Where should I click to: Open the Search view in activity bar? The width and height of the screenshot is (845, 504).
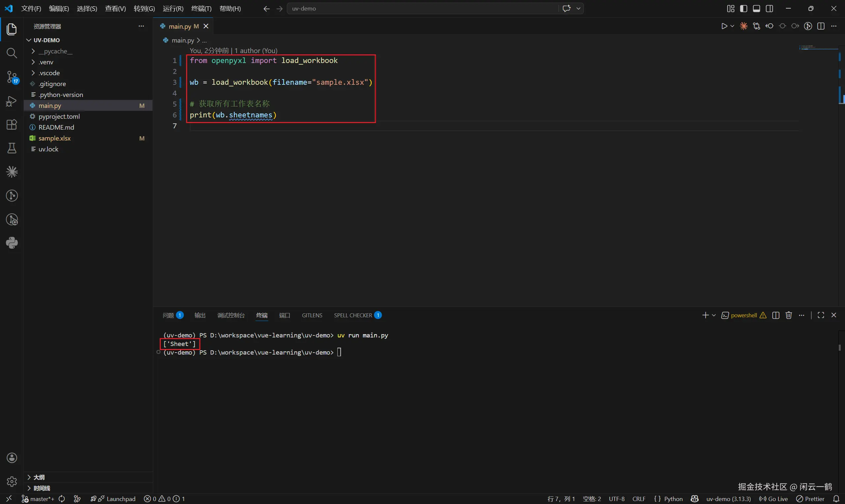pyautogui.click(x=12, y=53)
